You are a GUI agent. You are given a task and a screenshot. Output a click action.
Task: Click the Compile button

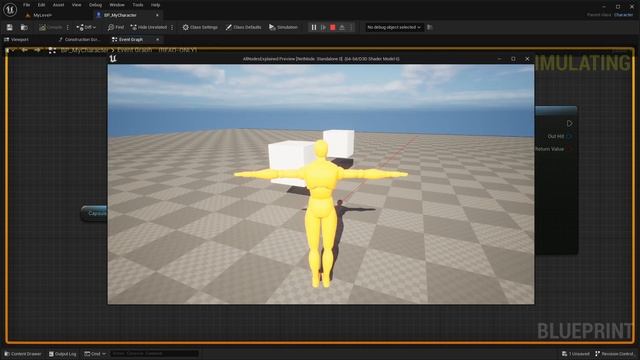pyautogui.click(x=51, y=27)
